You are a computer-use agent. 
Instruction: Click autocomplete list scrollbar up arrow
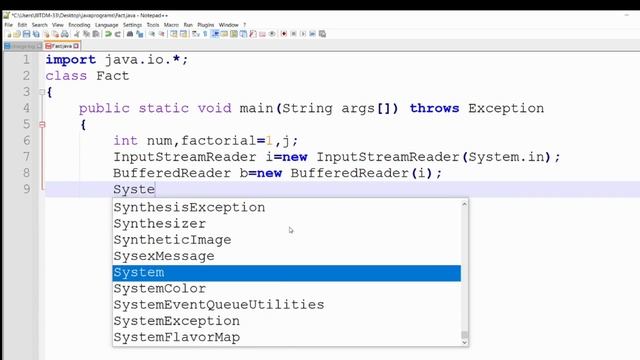[464, 203]
